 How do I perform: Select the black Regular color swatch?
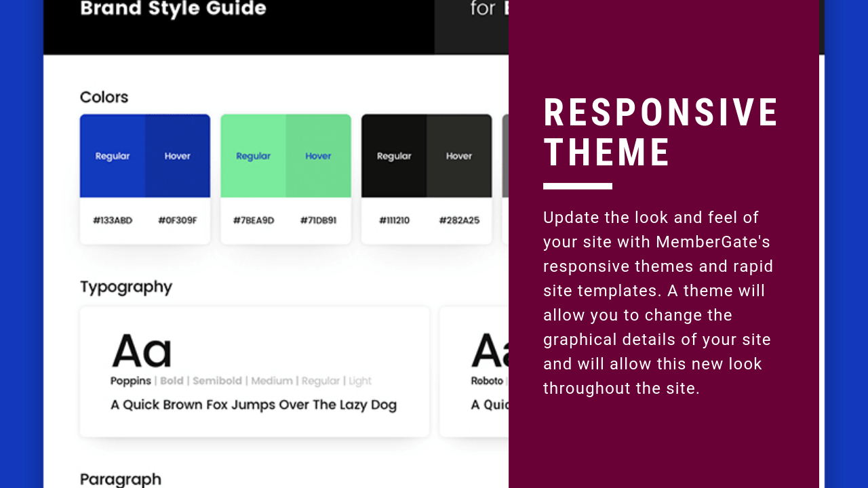point(394,156)
